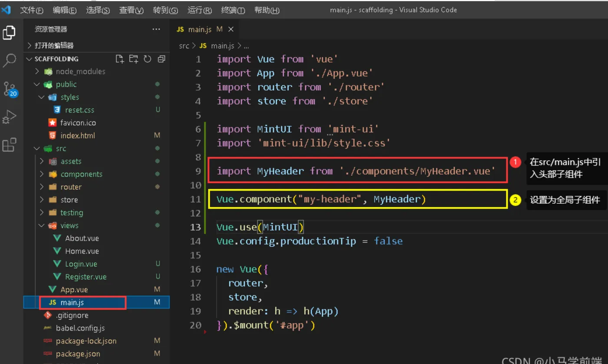Open Login.vue file
The image size is (608, 364).
(81, 264)
